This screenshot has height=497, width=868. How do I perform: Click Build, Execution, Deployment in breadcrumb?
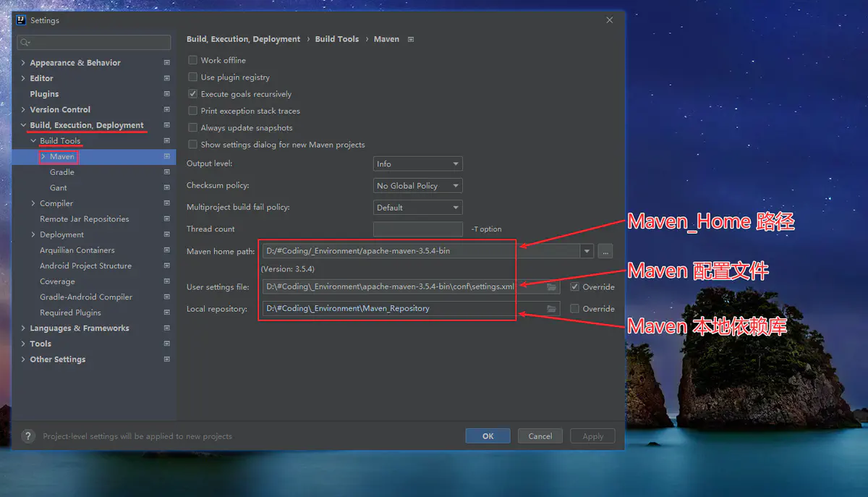click(243, 39)
